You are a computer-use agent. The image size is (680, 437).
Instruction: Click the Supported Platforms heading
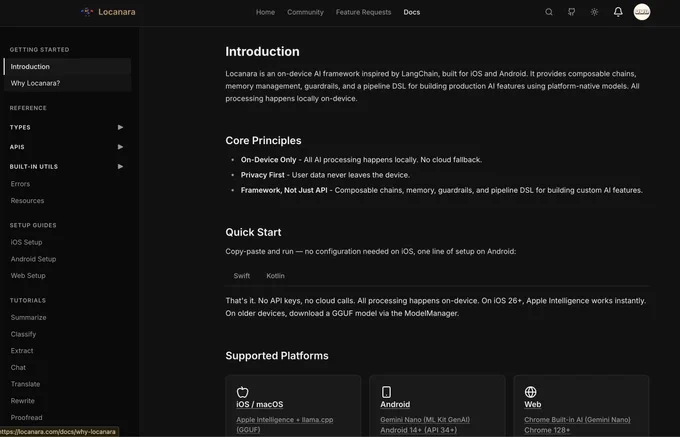(277, 356)
